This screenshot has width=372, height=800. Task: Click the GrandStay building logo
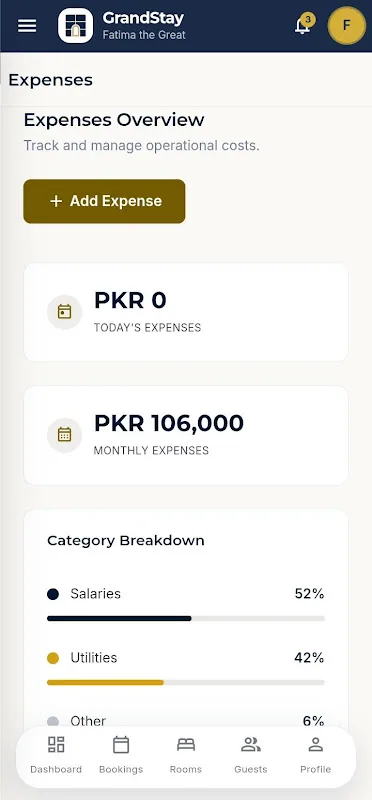point(76,26)
